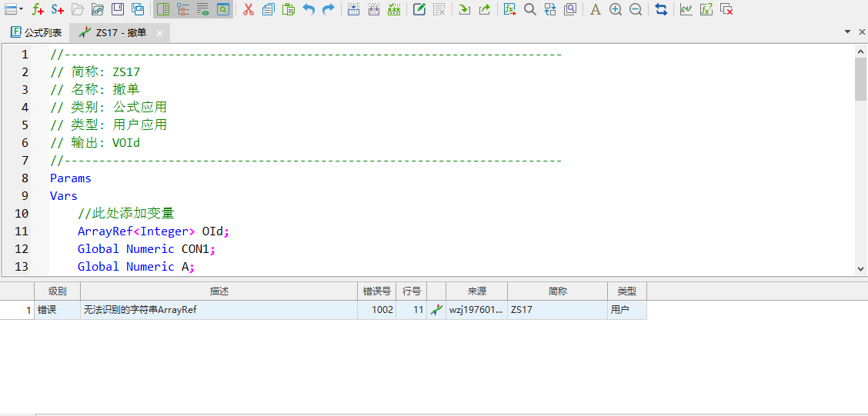Open the tab list dropdown arrow

point(848,32)
